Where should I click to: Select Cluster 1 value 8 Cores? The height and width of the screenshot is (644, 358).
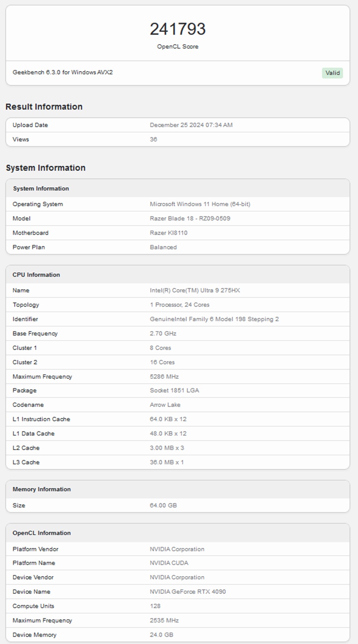pyautogui.click(x=160, y=348)
